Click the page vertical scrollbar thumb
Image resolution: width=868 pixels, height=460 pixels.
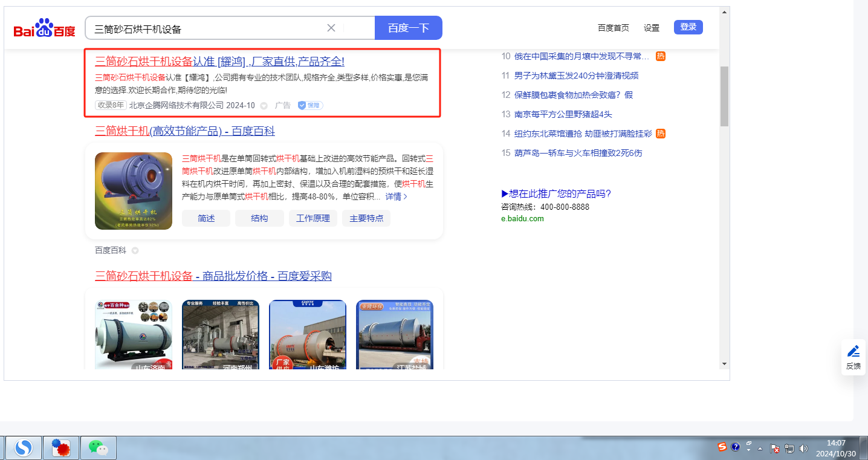(x=724, y=97)
